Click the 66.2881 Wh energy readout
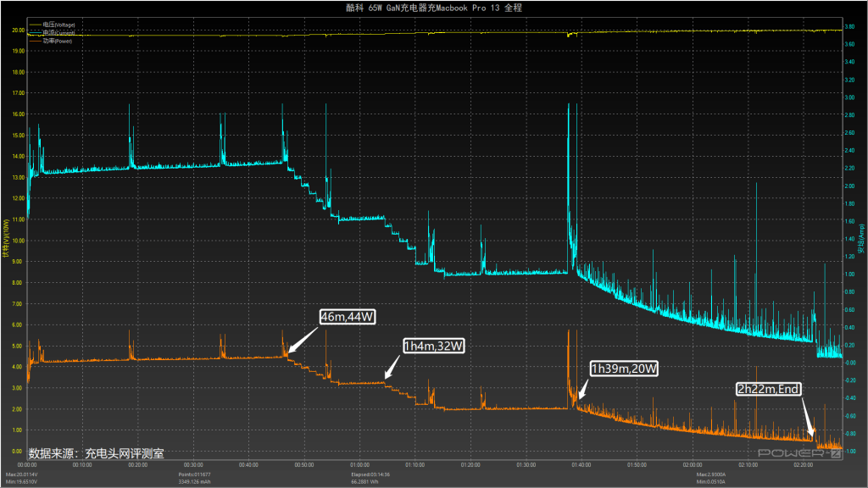Screen dimensions: 868x488 click(364, 482)
